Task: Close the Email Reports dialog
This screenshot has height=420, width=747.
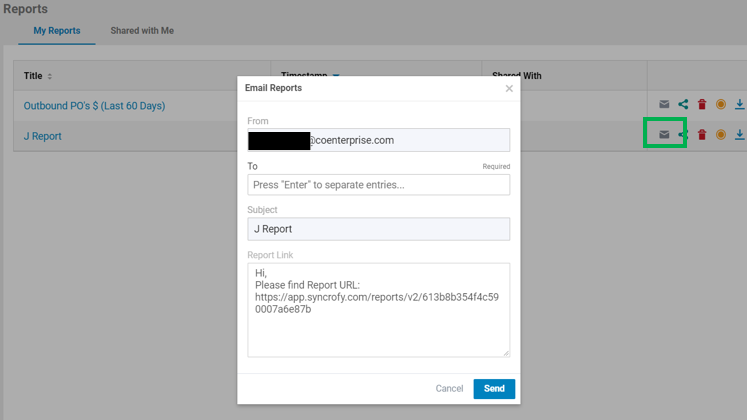Action: [x=509, y=89]
